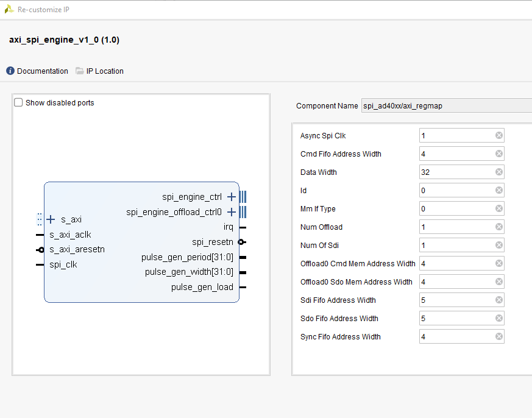Enable Show disabled ports checkbox
The image size is (532, 418).
18,103
